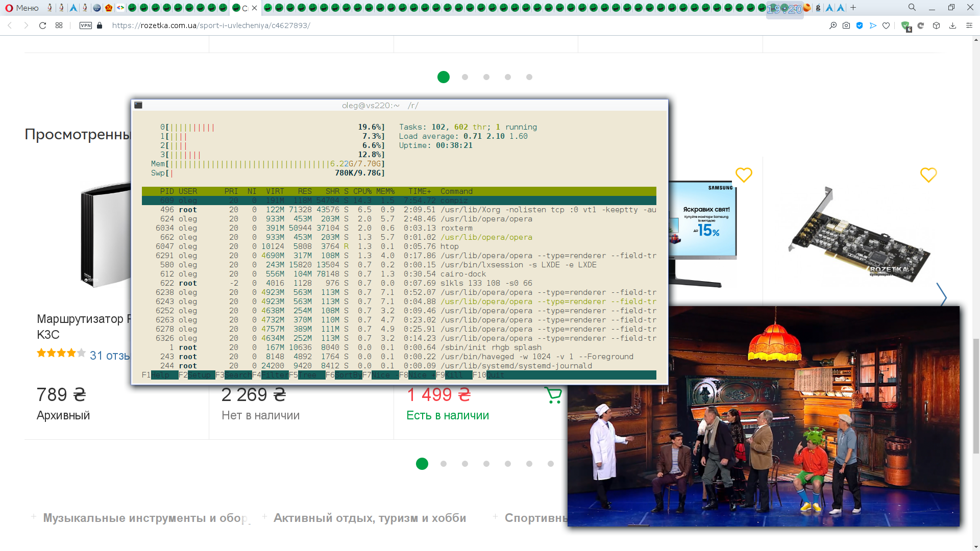Expand Активный отдых, туризм и хобби plus

point(264,517)
